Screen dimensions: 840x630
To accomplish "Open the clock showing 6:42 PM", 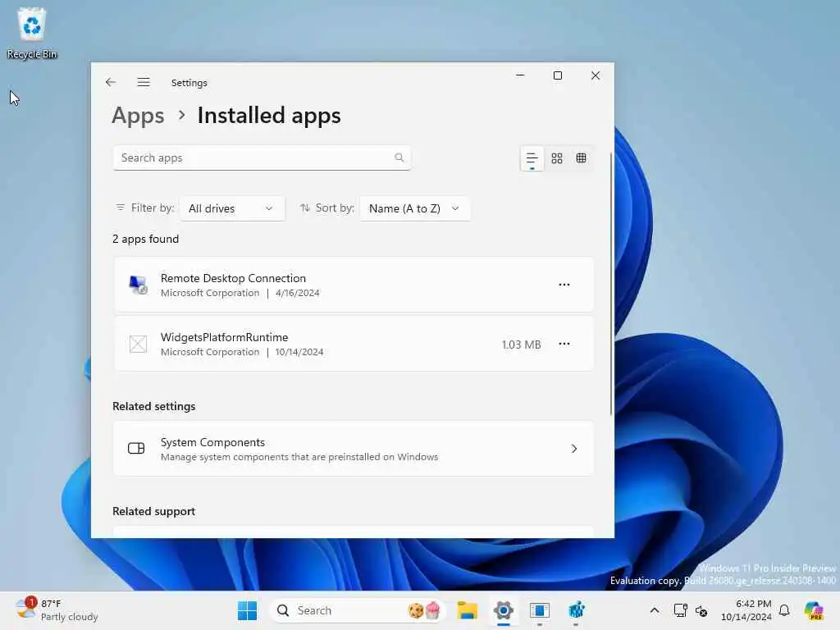I will click(746, 610).
